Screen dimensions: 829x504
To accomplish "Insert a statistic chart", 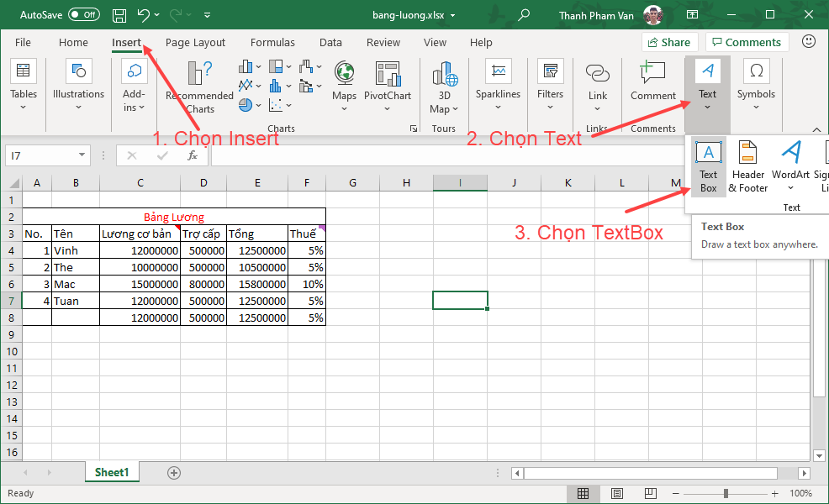I will [x=280, y=85].
